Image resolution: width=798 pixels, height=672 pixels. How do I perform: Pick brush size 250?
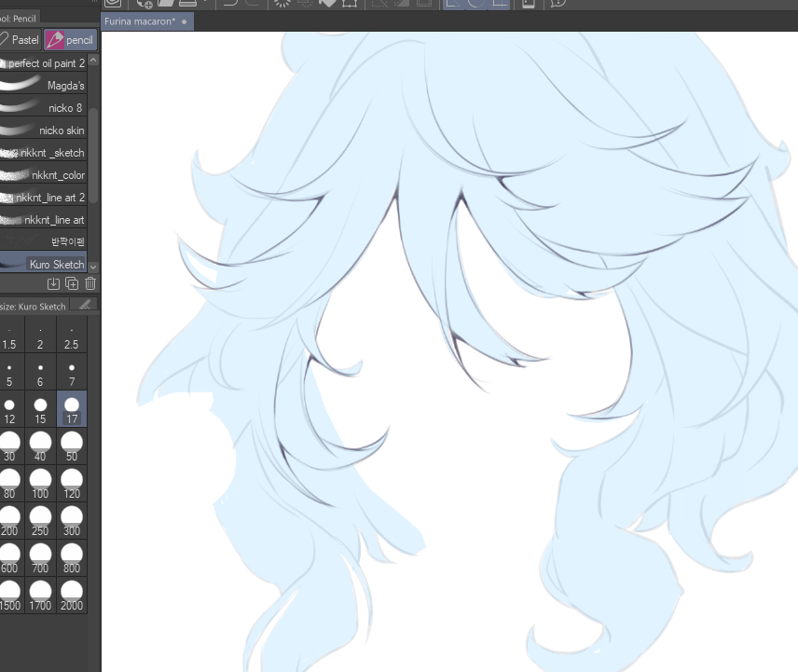click(x=40, y=521)
